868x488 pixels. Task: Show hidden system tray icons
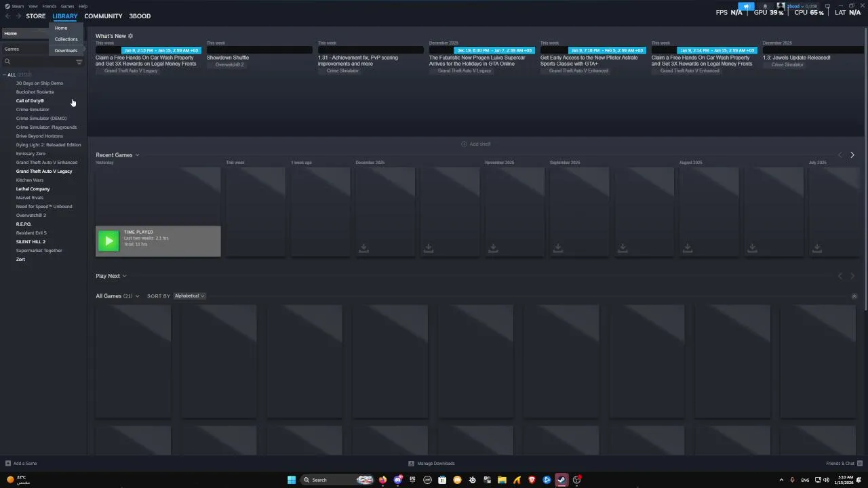tap(781, 480)
